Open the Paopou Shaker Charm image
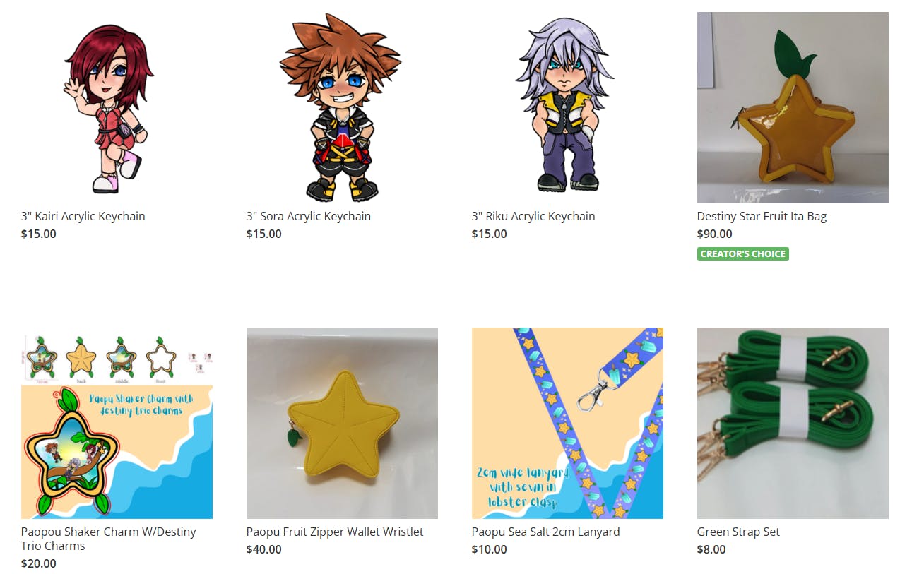This screenshot has height=574, width=924. pos(117,423)
